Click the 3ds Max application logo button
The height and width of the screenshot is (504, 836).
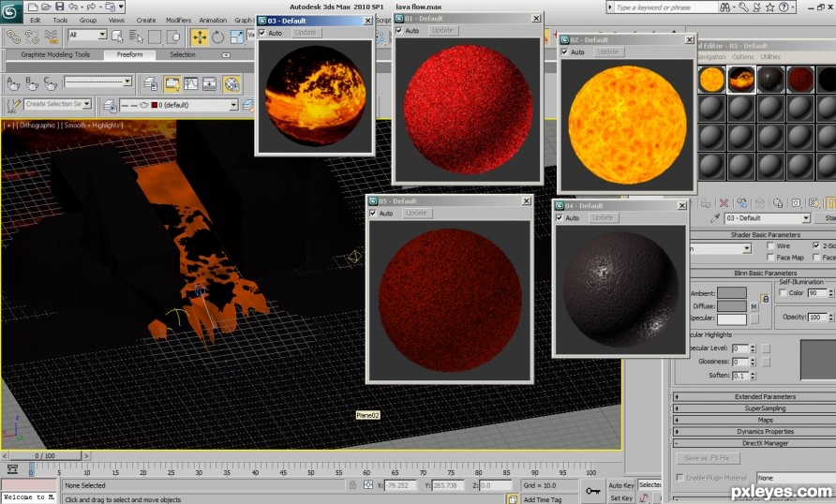pyautogui.click(x=10, y=10)
